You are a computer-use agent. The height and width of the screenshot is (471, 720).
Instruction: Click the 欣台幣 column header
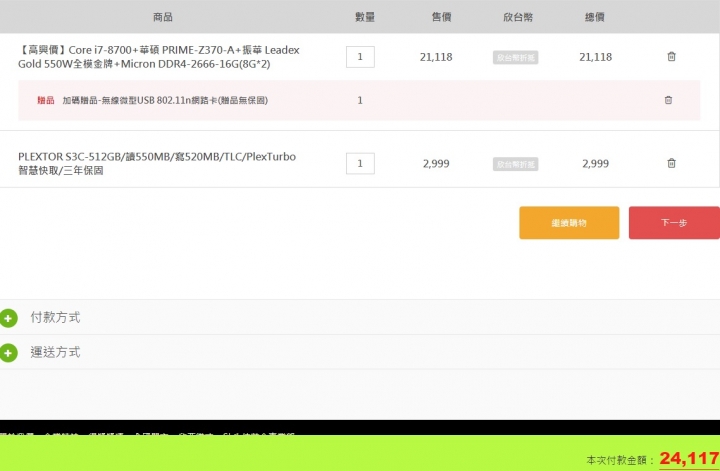(518, 17)
